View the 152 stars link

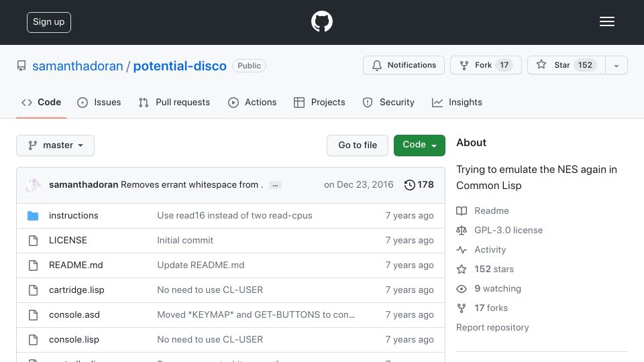pos(494,269)
